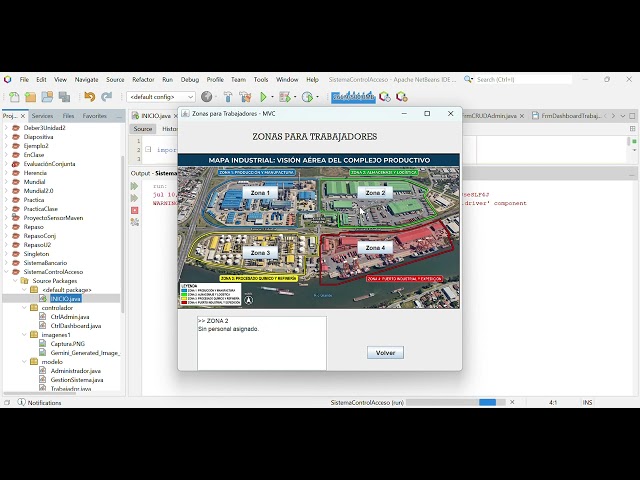Click the Profile Project toolbar icon
This screenshot has height=480, width=640.
click(x=307, y=97)
